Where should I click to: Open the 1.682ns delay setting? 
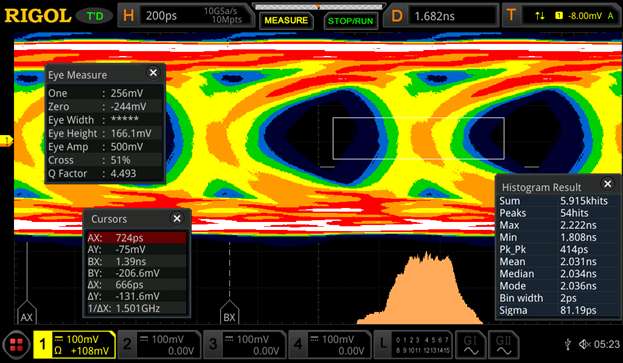point(435,16)
